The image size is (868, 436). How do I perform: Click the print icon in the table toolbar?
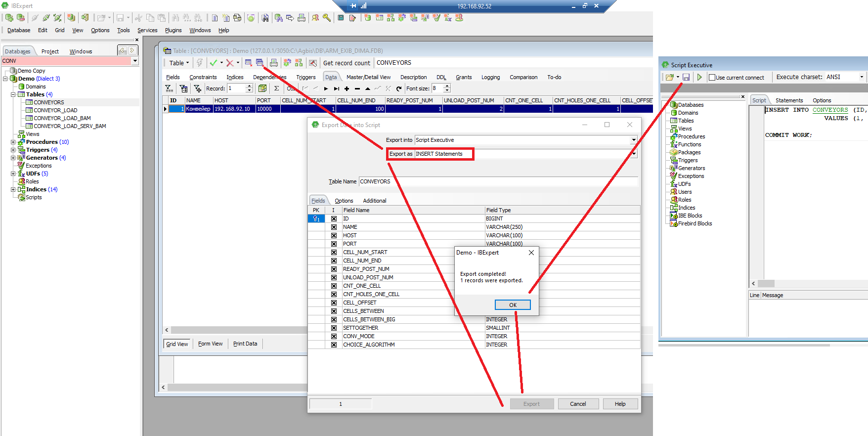point(273,63)
